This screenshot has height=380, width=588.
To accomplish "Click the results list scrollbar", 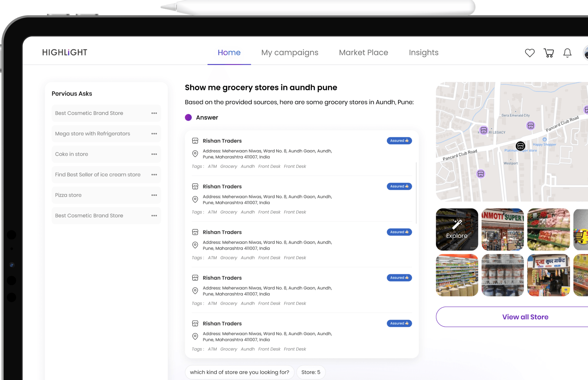I will 416,193.
